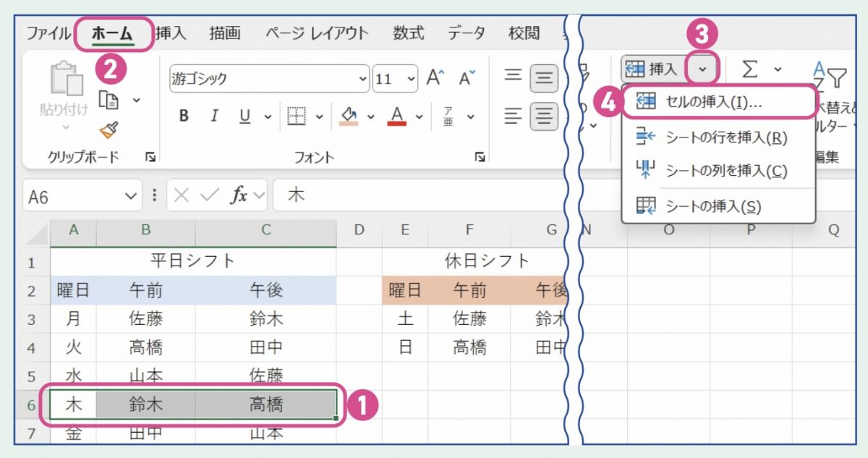Click the AutoSum Σ icon
Image resolution: width=868 pixels, height=458 pixels.
751,69
